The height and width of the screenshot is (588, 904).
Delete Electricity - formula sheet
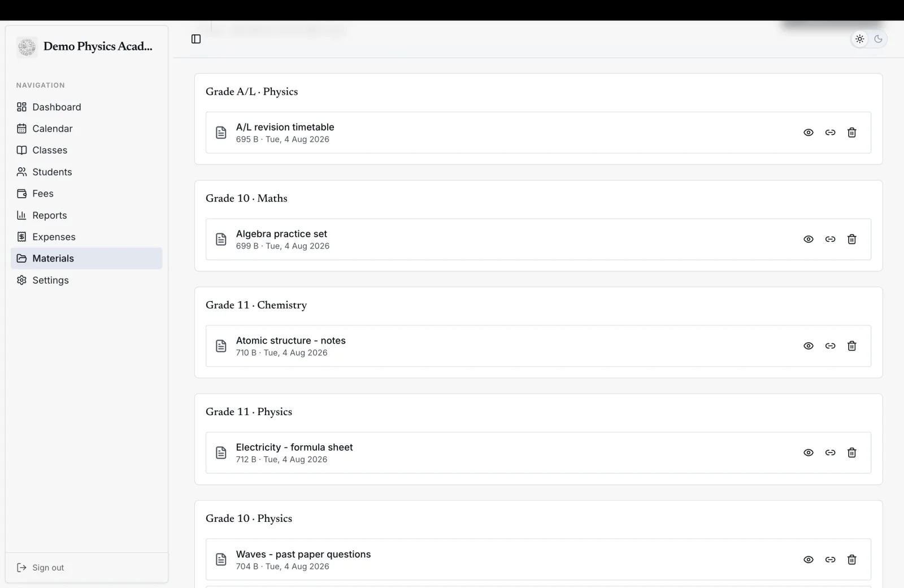851,452
